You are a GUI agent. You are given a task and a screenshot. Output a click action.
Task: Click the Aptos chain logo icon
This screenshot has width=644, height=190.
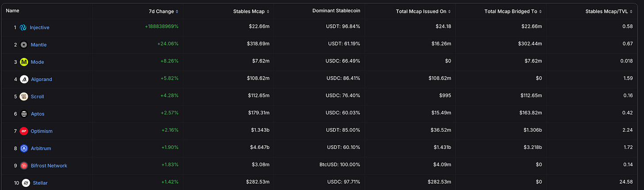24,114
